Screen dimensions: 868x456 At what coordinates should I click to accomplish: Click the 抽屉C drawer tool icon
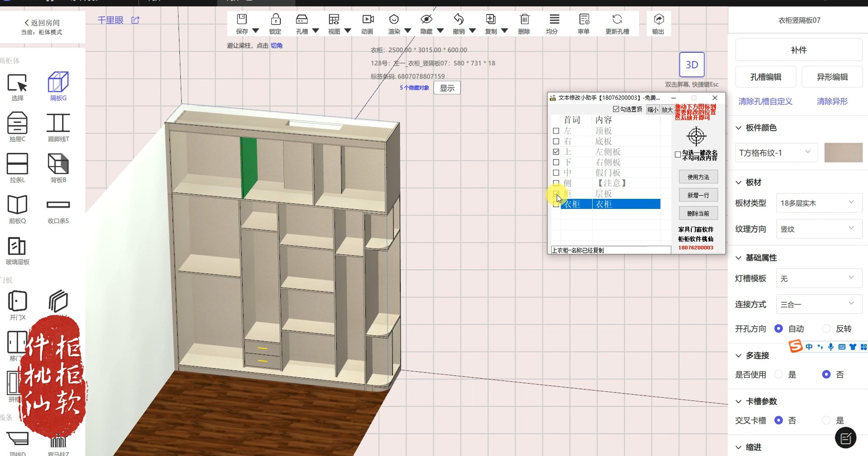(17, 123)
